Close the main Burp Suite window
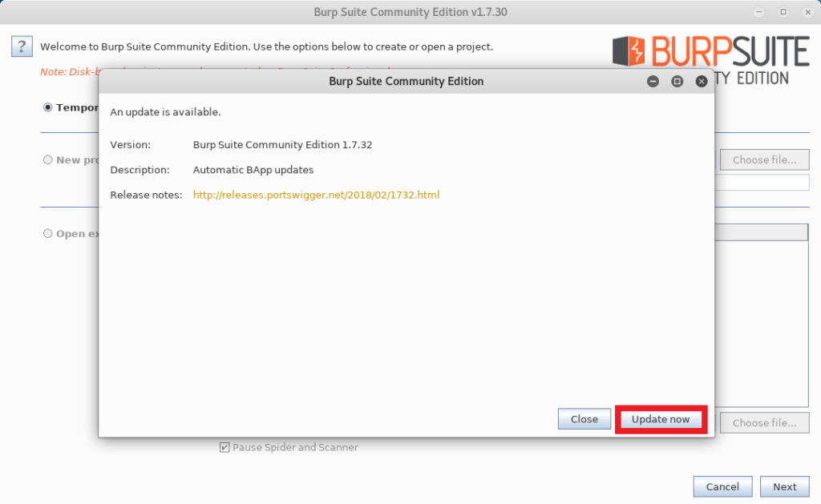The height and width of the screenshot is (504, 821). (808, 11)
